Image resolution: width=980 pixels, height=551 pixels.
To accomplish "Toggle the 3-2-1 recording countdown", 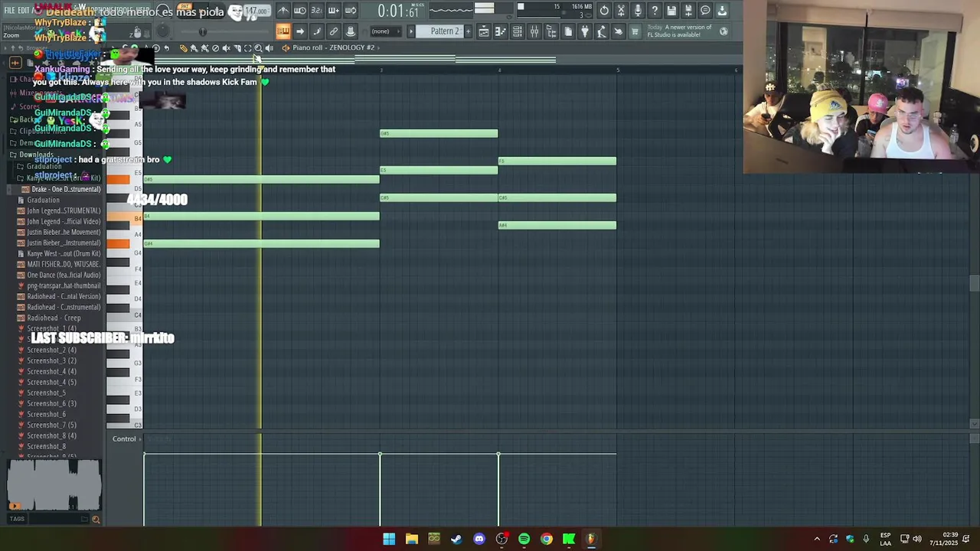I will (x=316, y=11).
